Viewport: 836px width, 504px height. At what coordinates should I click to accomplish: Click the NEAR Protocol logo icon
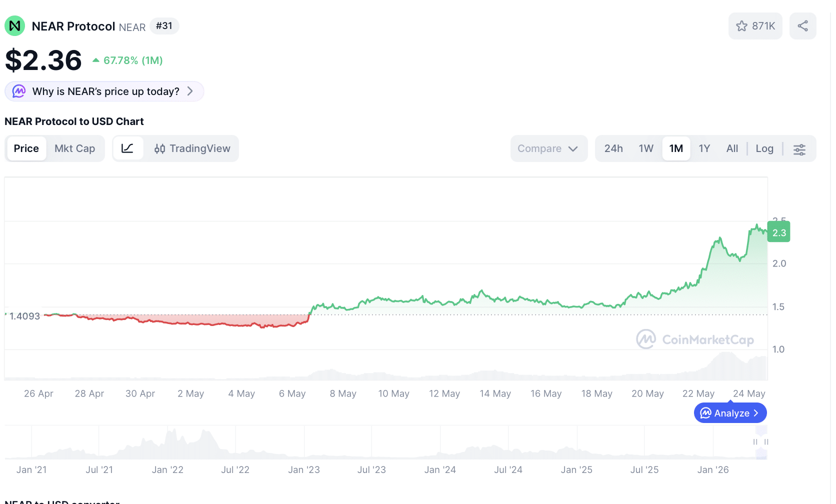(x=15, y=26)
